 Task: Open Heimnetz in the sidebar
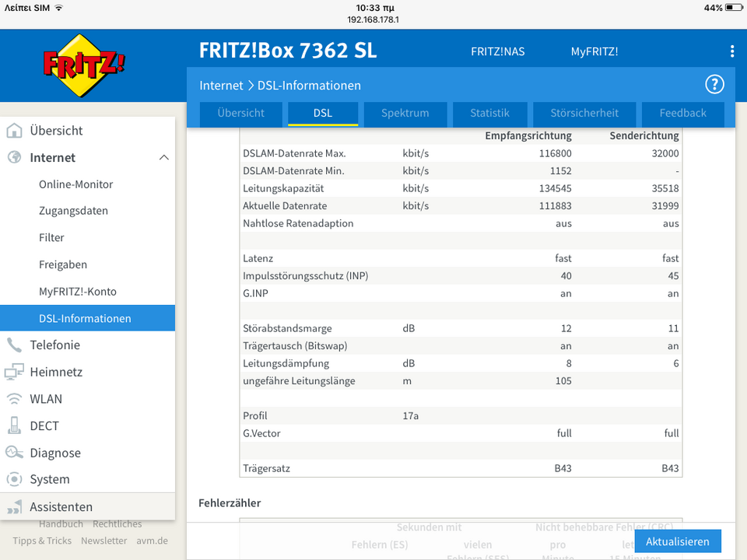(x=88, y=372)
